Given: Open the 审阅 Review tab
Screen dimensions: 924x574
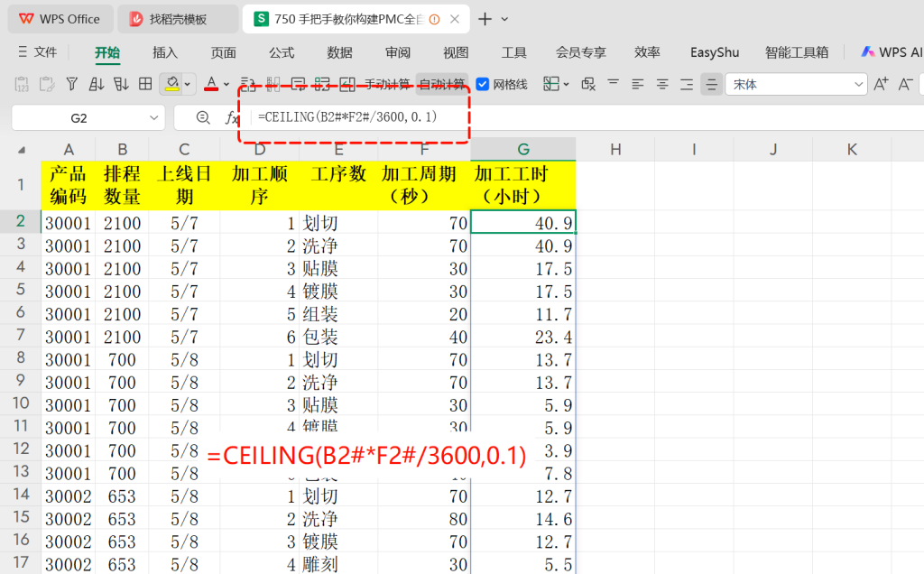Looking at the screenshot, I should click(398, 52).
